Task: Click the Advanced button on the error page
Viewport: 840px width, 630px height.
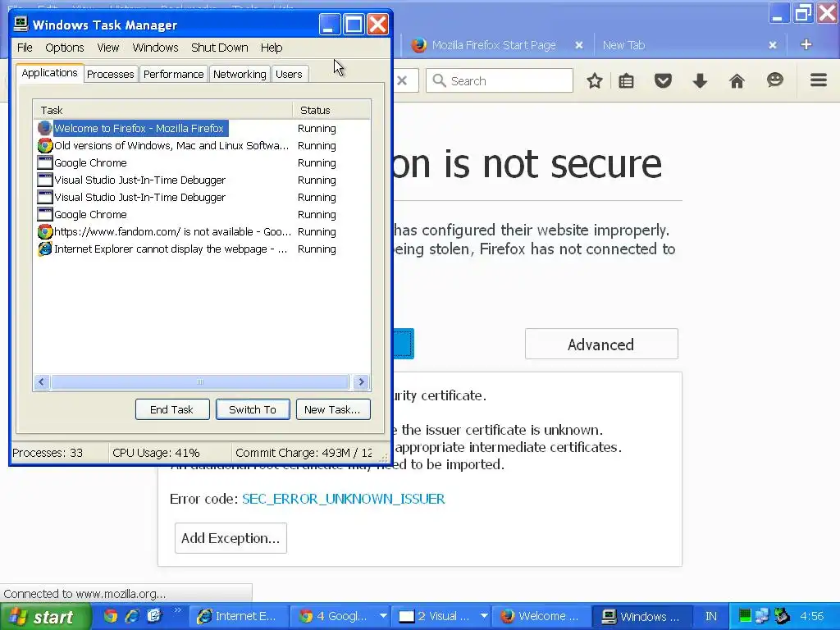Action: click(x=601, y=344)
